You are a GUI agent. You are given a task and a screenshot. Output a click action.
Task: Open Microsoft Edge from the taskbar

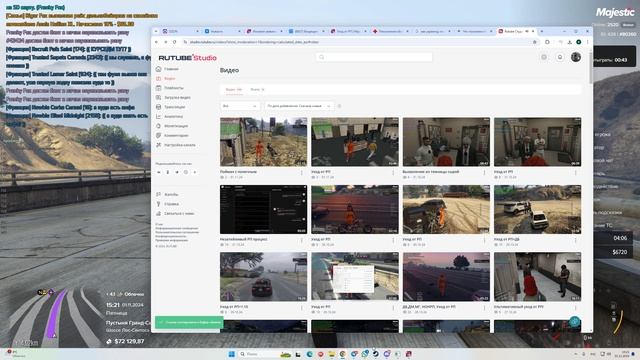309,354
